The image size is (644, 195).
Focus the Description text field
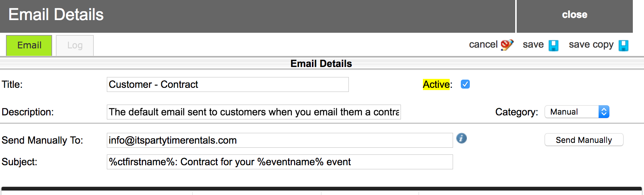tap(254, 112)
